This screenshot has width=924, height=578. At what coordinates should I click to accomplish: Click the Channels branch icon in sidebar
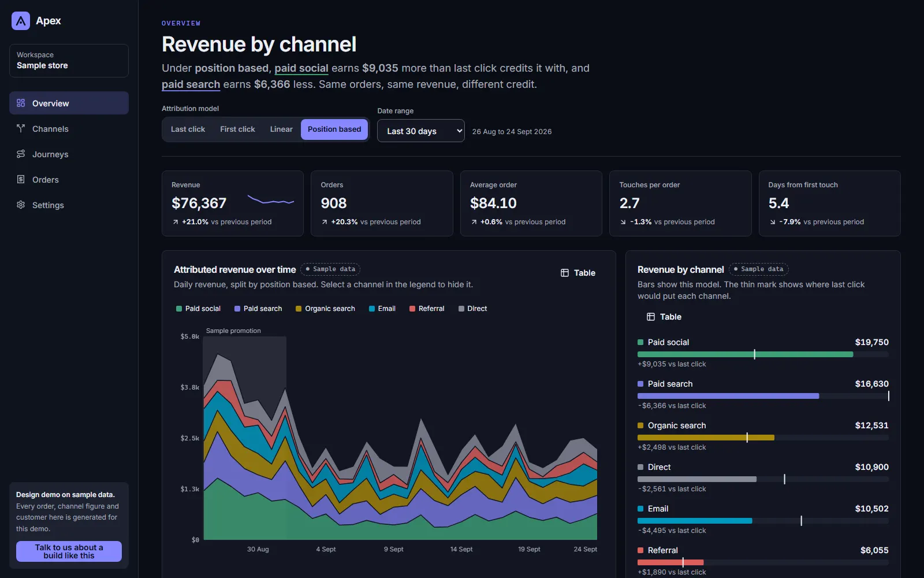tap(21, 128)
